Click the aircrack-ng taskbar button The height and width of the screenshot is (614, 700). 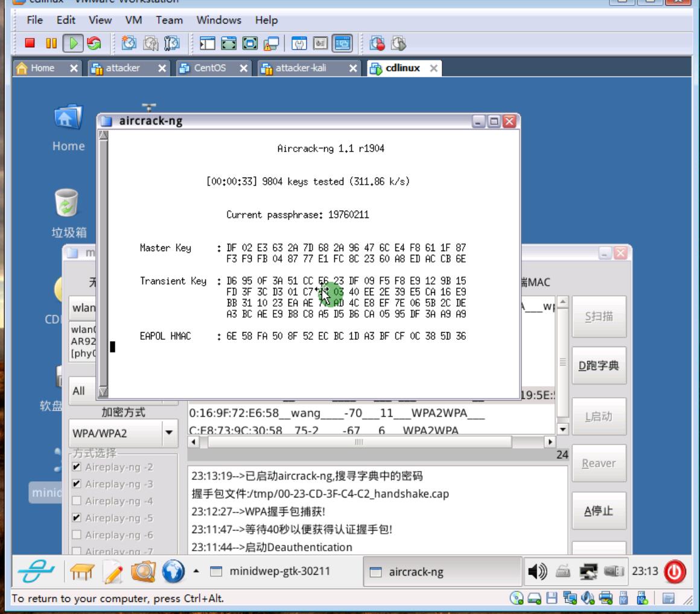tap(442, 572)
